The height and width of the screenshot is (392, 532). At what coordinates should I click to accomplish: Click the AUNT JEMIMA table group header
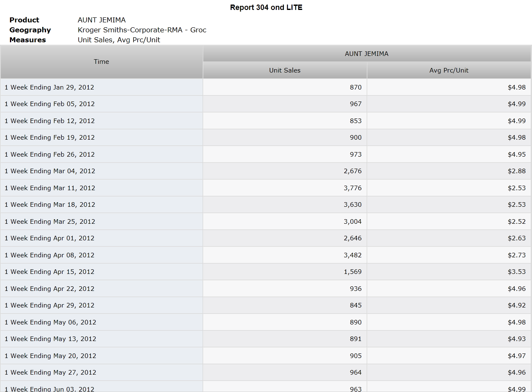[367, 53]
